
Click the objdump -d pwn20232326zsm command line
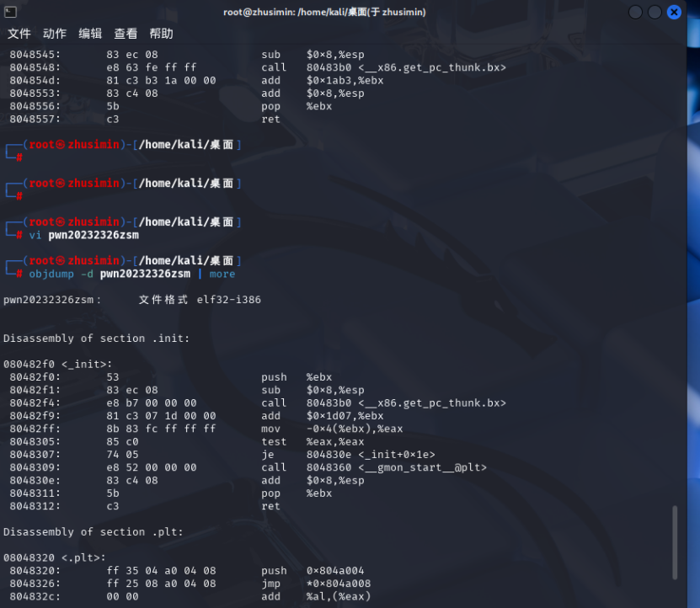(x=132, y=274)
